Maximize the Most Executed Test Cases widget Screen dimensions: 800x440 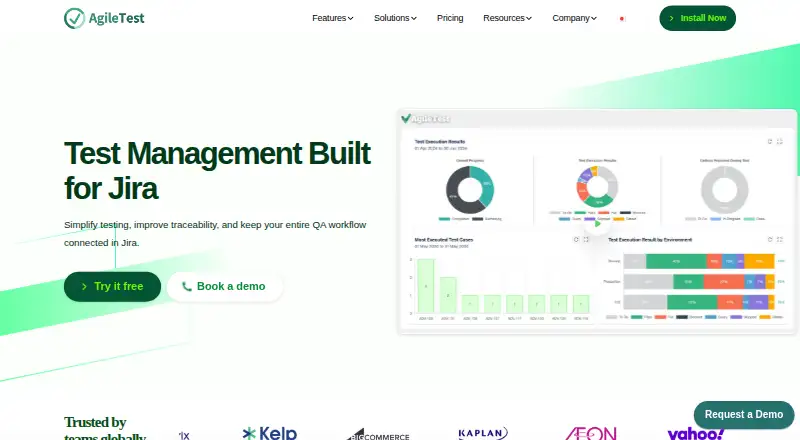[586, 239]
